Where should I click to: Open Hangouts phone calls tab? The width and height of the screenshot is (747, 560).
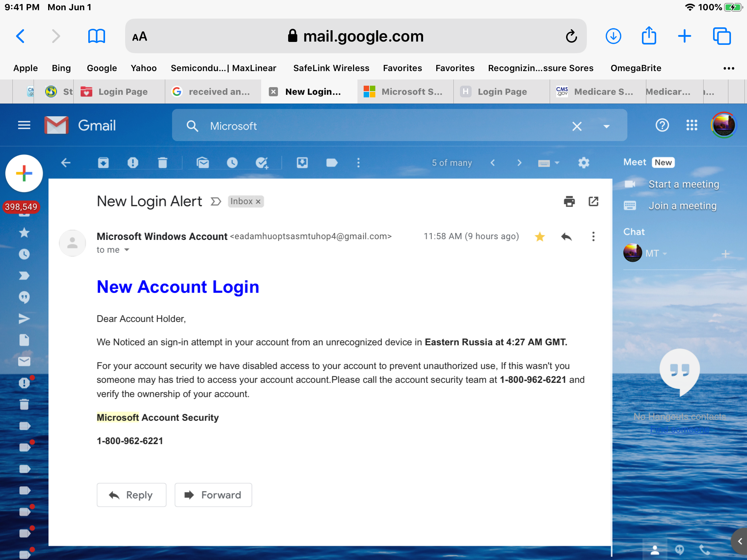click(704, 550)
